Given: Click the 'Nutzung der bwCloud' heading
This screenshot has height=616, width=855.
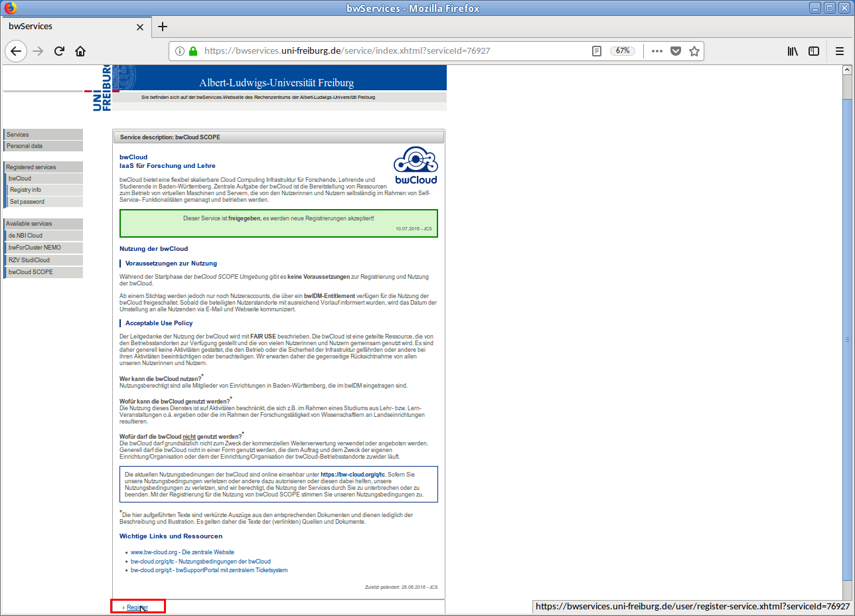Looking at the screenshot, I should 153,249.
